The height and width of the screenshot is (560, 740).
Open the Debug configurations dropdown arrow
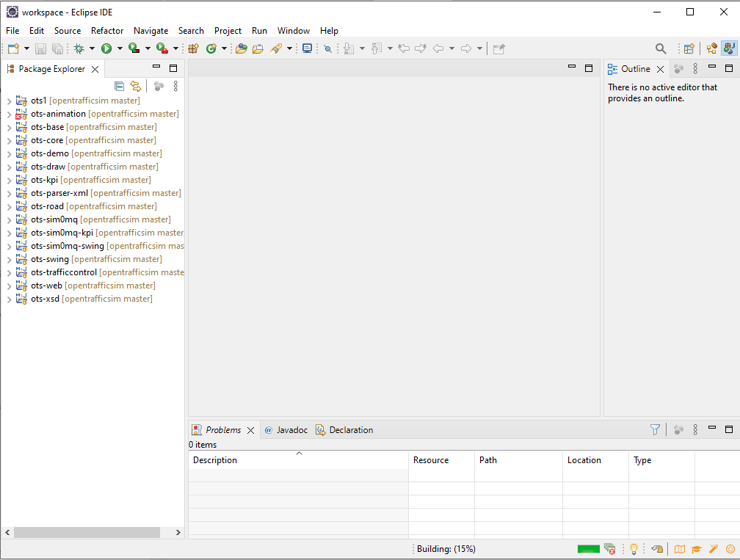pos(92,48)
